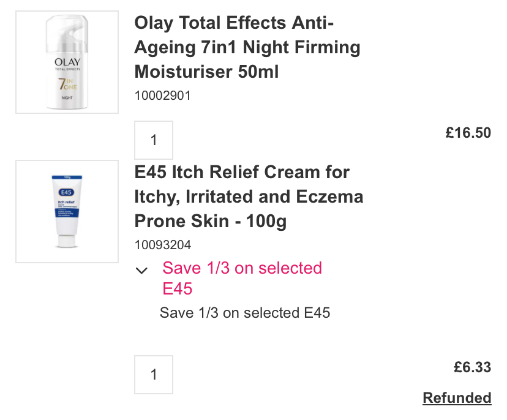Click the £6.33 price
The image size is (507, 420).
[x=472, y=367]
